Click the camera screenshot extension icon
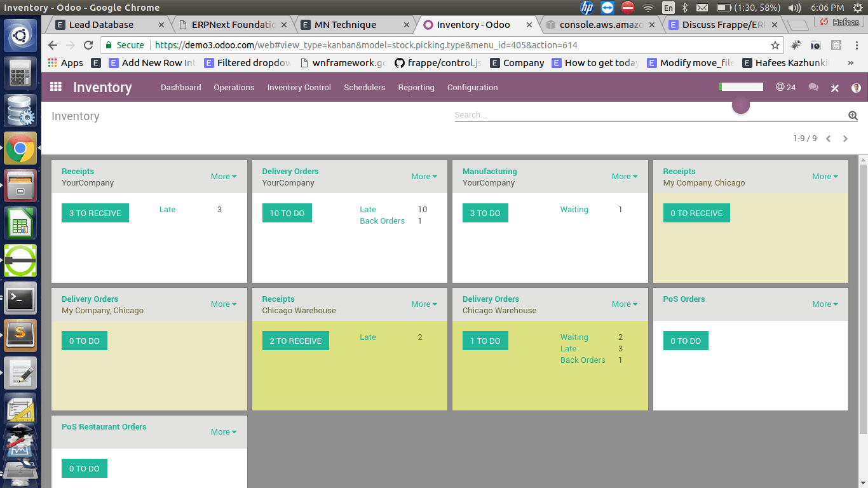 pyautogui.click(x=815, y=45)
